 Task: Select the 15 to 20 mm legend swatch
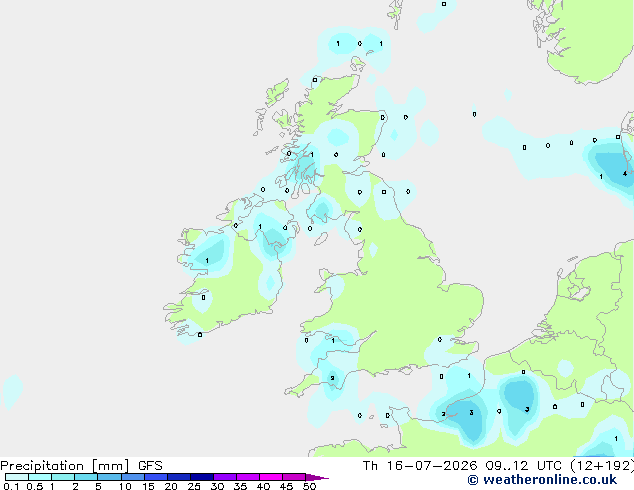pyautogui.click(x=155, y=477)
